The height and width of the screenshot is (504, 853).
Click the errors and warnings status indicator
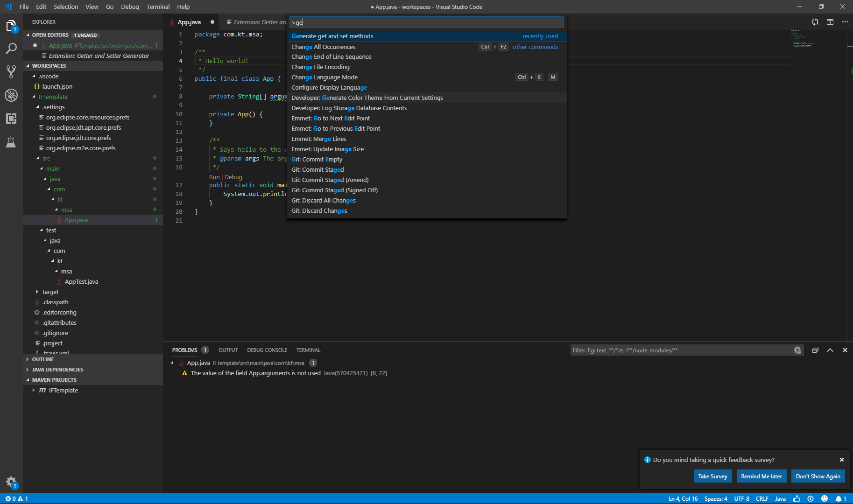click(x=17, y=498)
